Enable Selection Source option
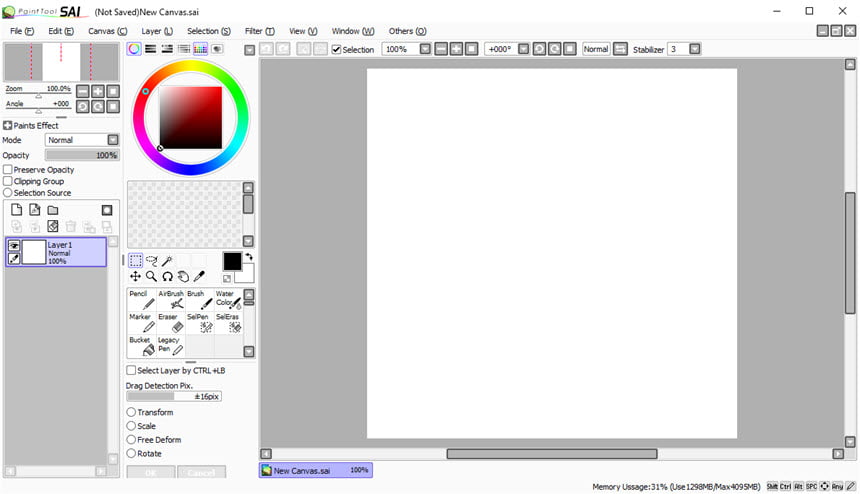This screenshot has height=494, width=860. 8,192
